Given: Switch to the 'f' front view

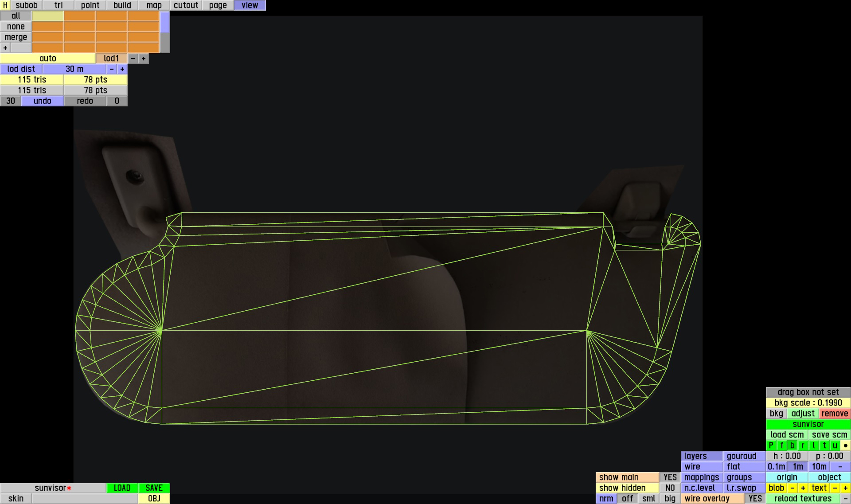Looking at the screenshot, I should [x=782, y=445].
